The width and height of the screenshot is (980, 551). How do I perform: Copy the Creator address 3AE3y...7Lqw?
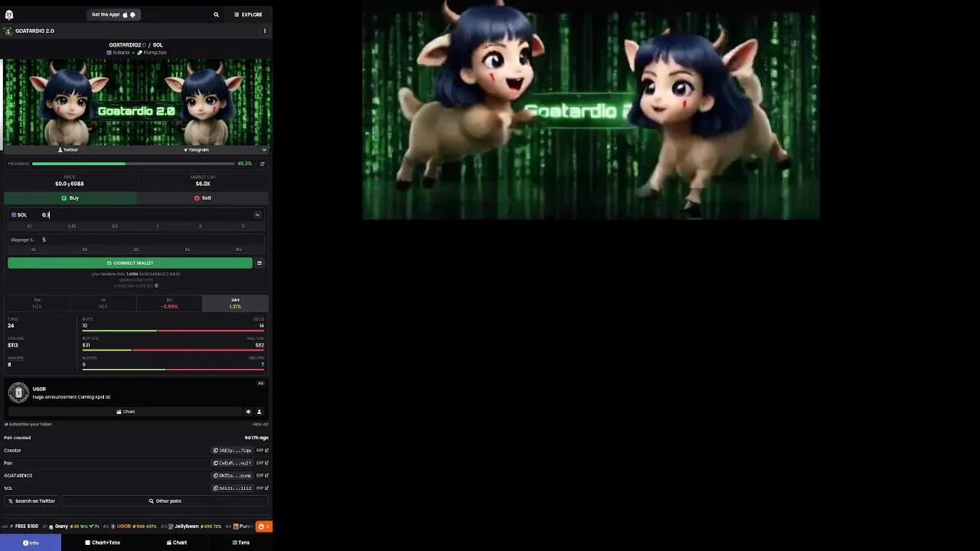pyautogui.click(x=232, y=451)
